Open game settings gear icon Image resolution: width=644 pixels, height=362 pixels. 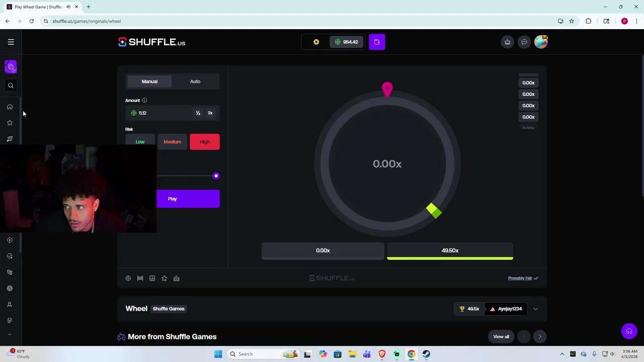128,278
